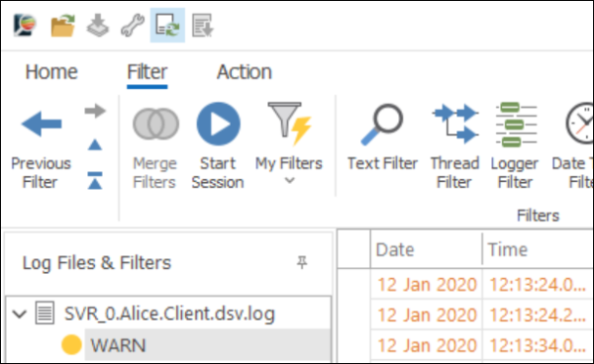Click the blue up triangle icon
This screenshot has width=594, height=364.
click(95, 144)
